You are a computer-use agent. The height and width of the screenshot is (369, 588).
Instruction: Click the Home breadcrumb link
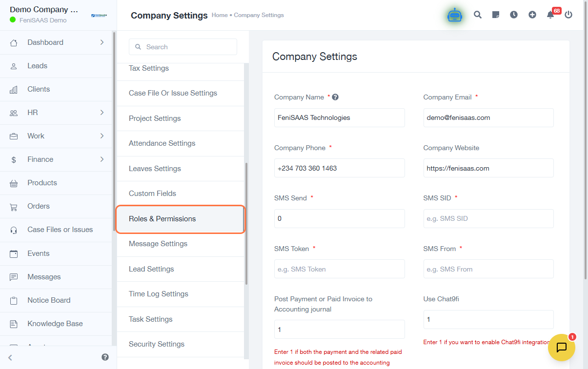[220, 15]
